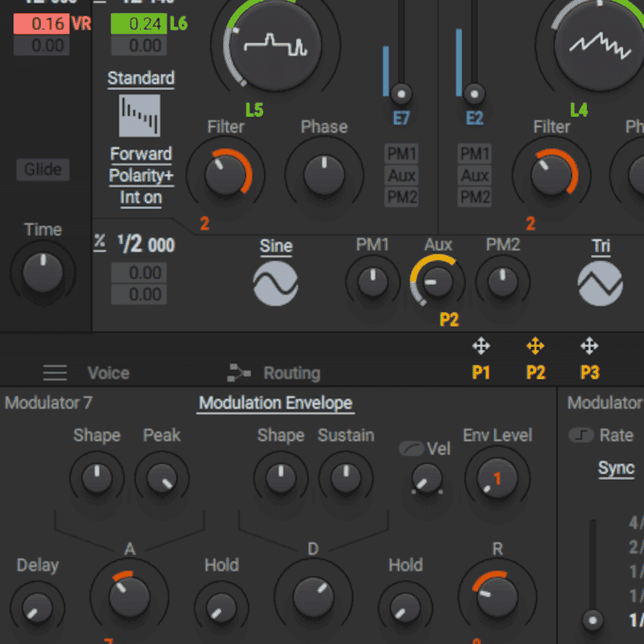The height and width of the screenshot is (644, 644).
Task: Click the yellow-ringed Aux knob above P2
Action: pyautogui.click(x=437, y=283)
